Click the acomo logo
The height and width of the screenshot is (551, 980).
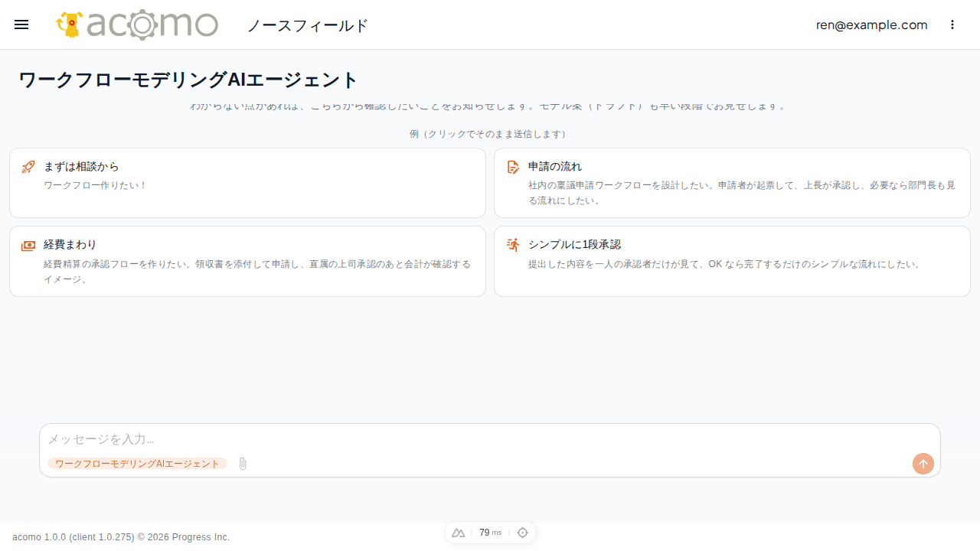tap(137, 24)
